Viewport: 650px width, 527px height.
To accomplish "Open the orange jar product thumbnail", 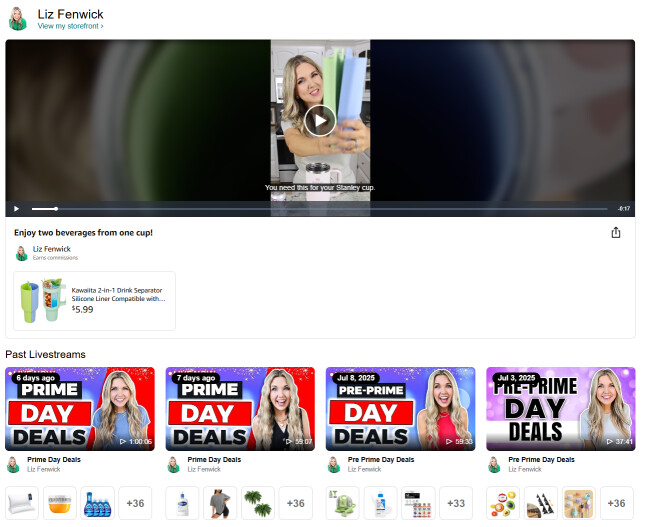I will (x=60, y=503).
